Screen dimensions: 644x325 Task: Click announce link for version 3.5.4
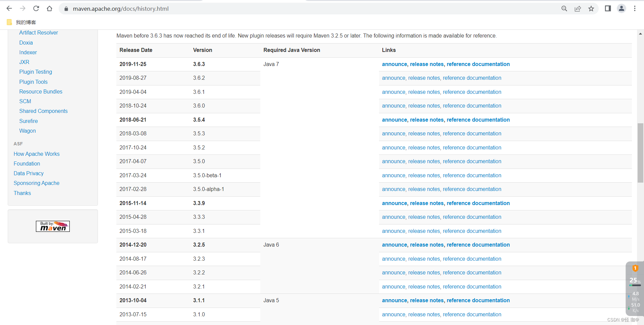click(394, 120)
